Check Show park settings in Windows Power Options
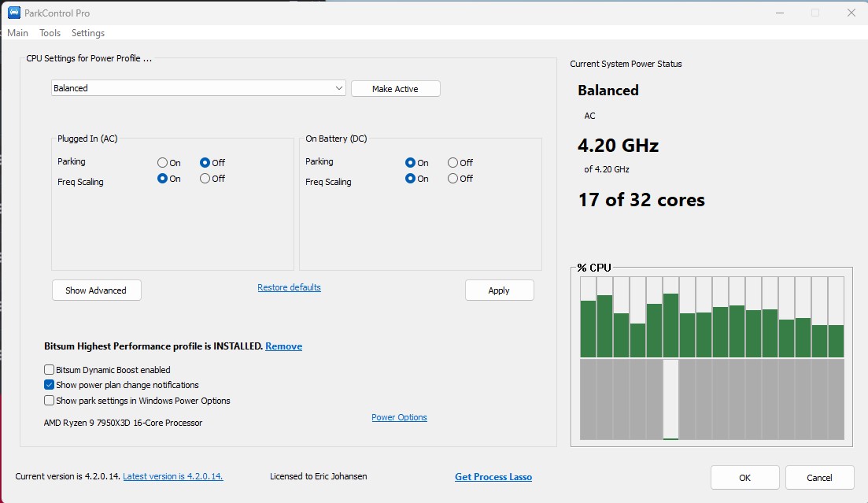Viewport: 868px width, 503px height. [x=50, y=401]
